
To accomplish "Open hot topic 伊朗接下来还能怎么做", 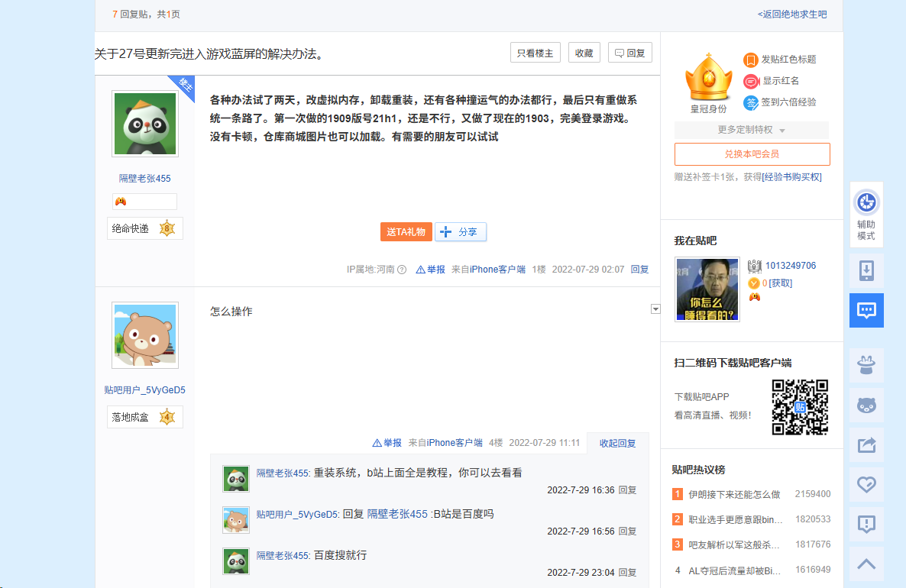I will tap(734, 494).
